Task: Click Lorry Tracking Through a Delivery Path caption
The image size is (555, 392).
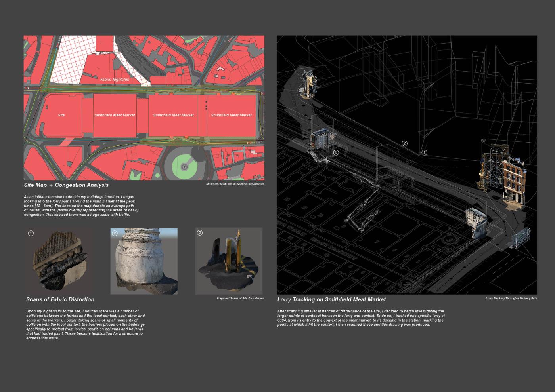Action: [x=511, y=299]
